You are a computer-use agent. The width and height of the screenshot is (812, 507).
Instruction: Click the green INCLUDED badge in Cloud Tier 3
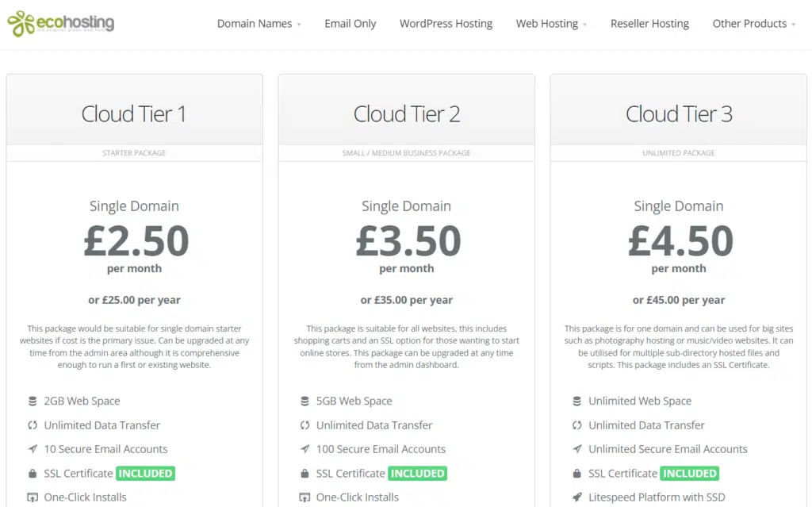[x=690, y=474]
